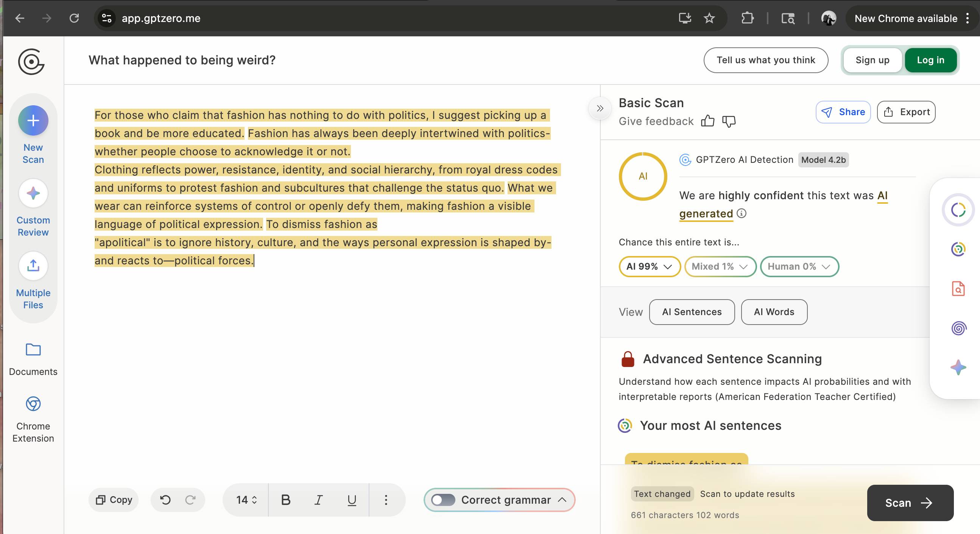Click the address bar URL app.gptzero.me
The width and height of the screenshot is (980, 534).
(x=161, y=18)
